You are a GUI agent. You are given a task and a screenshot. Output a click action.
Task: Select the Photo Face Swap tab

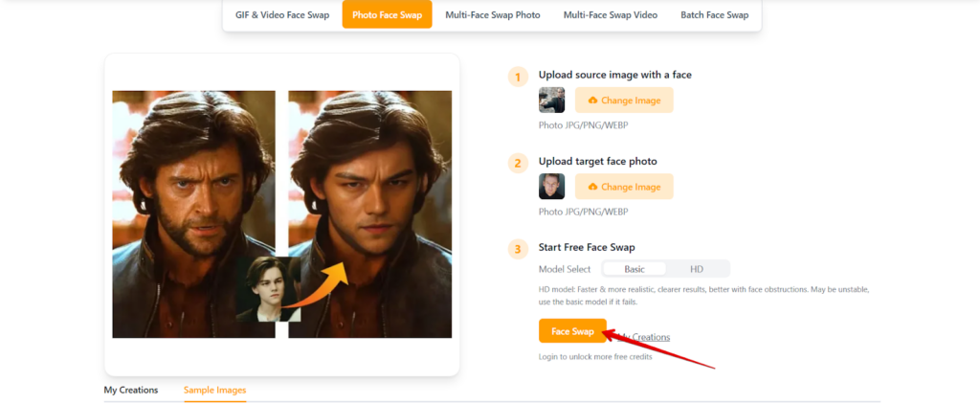387,15
